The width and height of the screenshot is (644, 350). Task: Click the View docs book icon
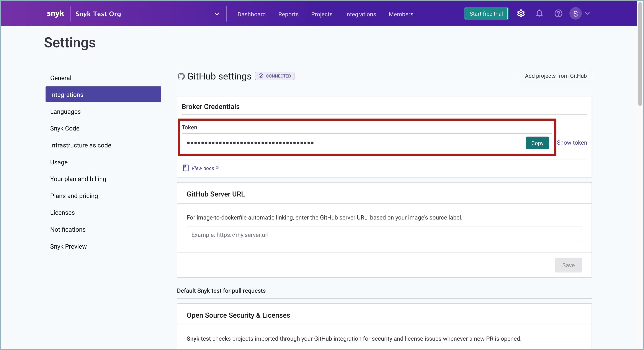[x=185, y=168]
